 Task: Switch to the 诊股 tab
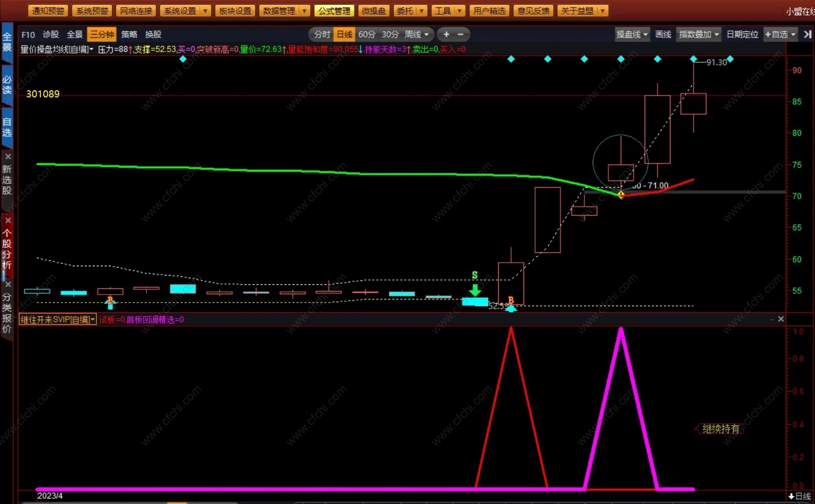coord(50,34)
